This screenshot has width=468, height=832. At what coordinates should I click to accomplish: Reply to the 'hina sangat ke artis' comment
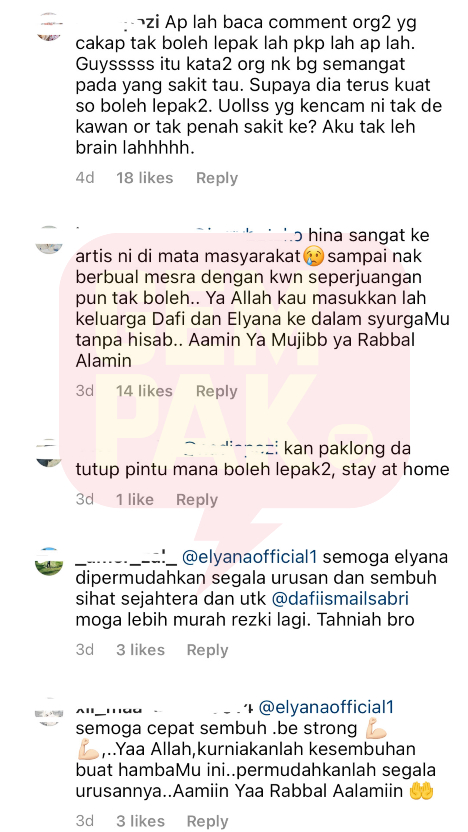click(216, 391)
